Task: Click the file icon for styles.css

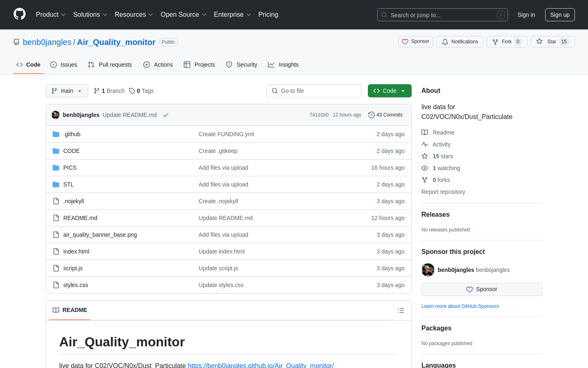Action: 56,285
